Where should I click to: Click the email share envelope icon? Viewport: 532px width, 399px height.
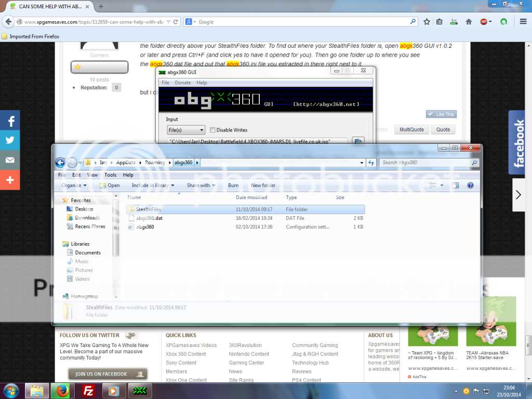click(10, 160)
